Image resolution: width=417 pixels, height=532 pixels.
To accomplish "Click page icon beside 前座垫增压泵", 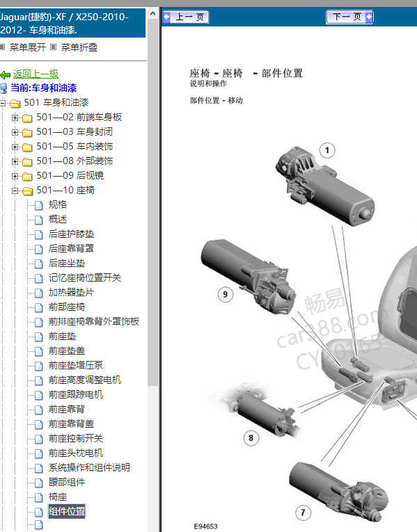I will tap(39, 366).
